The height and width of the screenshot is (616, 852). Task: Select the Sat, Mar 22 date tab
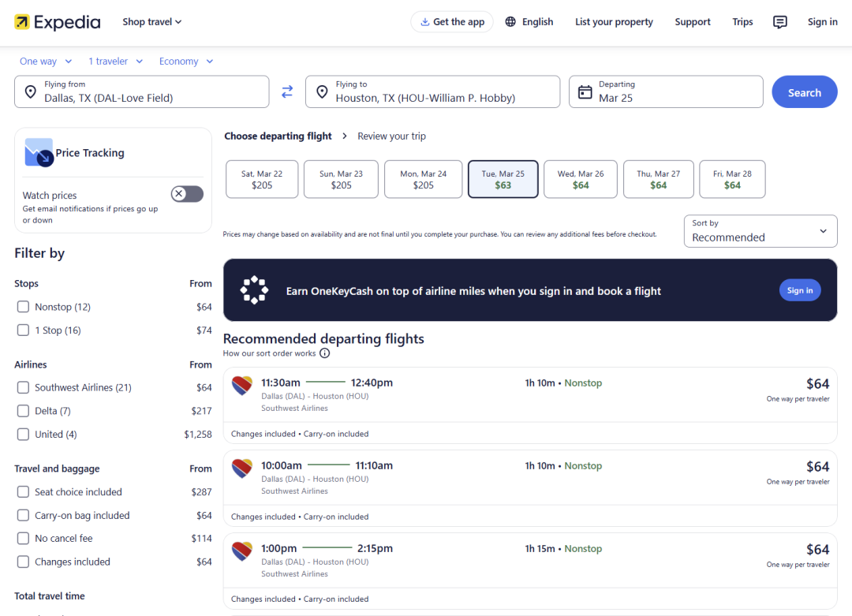[262, 179]
